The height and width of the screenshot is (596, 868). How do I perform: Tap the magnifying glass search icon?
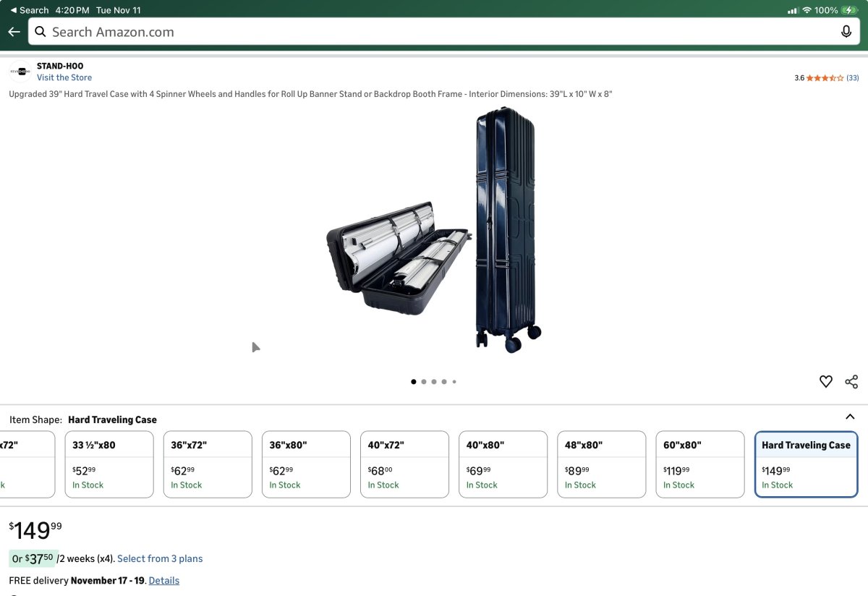tap(41, 32)
